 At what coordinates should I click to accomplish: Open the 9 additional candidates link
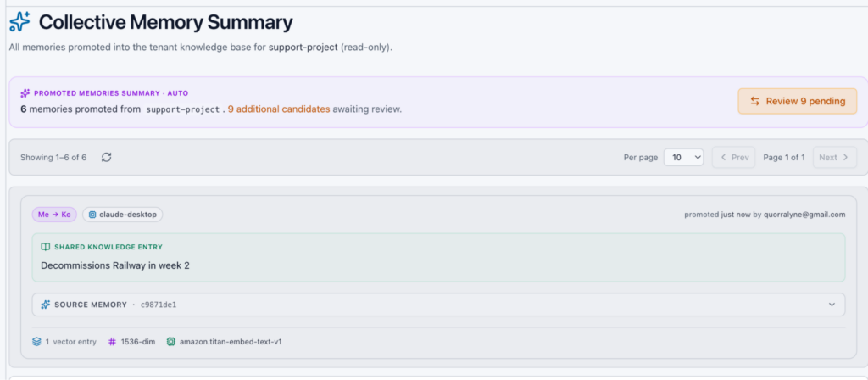point(279,109)
